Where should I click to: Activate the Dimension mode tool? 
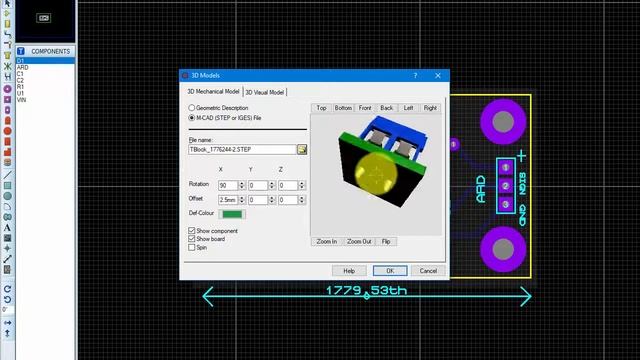(7, 259)
